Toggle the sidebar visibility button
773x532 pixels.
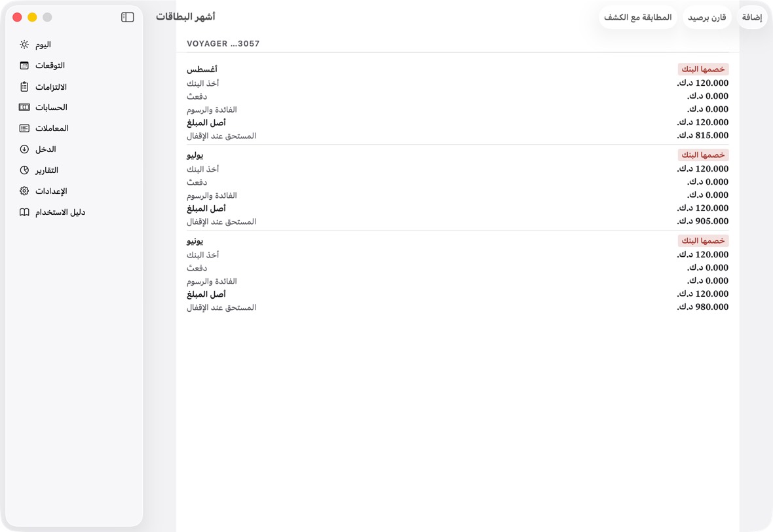128,17
